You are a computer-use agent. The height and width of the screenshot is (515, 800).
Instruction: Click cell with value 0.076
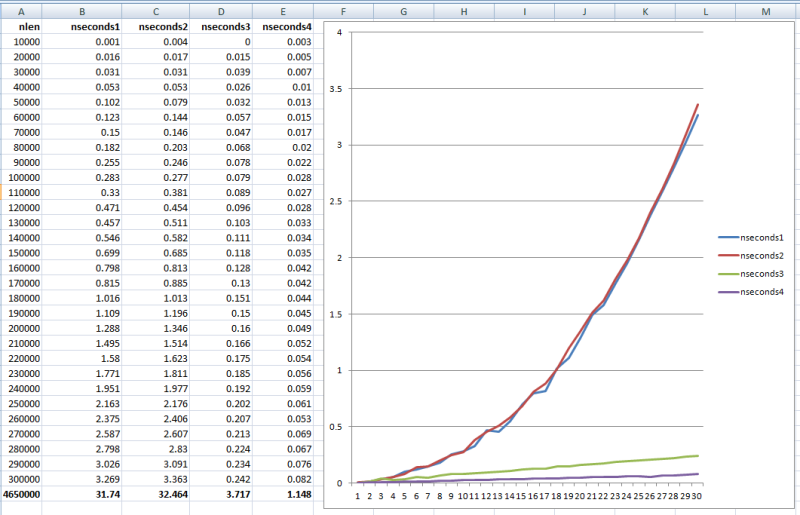283,464
